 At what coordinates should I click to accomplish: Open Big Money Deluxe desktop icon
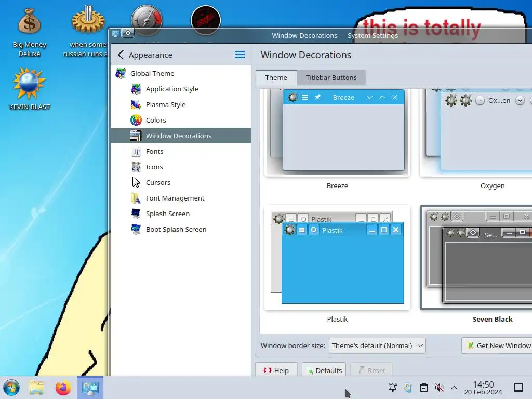click(30, 33)
